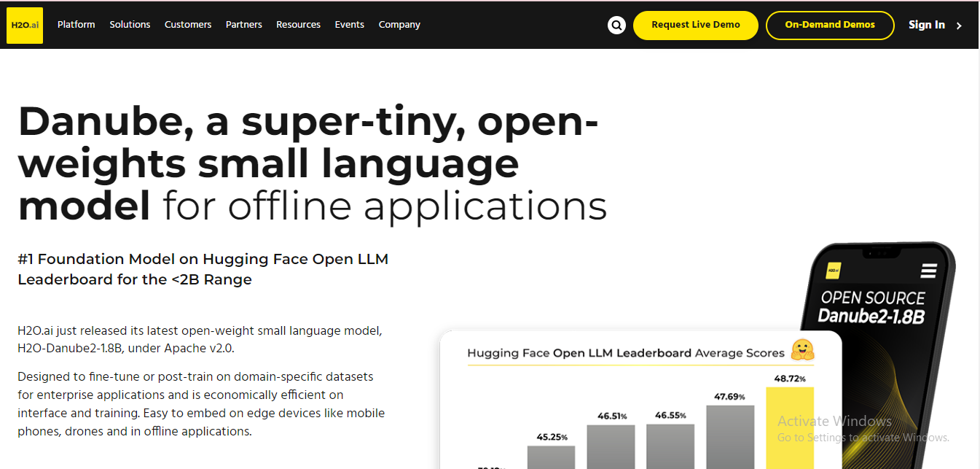Open the Events menu
The width and height of the screenshot is (980, 469).
350,25
